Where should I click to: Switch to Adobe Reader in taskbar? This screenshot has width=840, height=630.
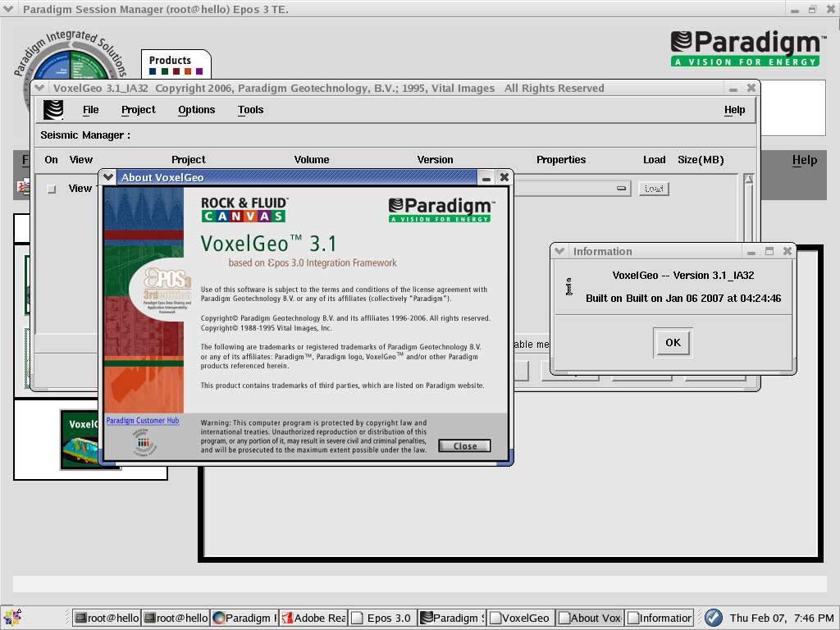tap(314, 618)
